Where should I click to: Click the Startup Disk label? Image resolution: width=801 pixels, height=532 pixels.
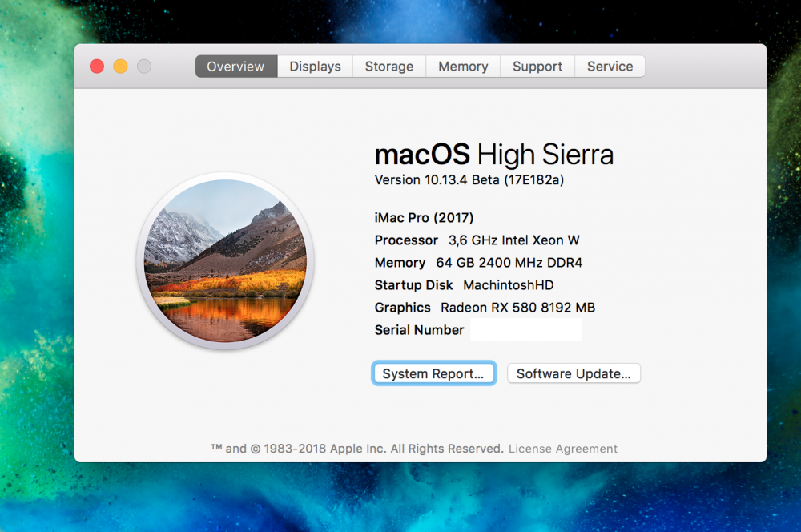pyautogui.click(x=414, y=285)
